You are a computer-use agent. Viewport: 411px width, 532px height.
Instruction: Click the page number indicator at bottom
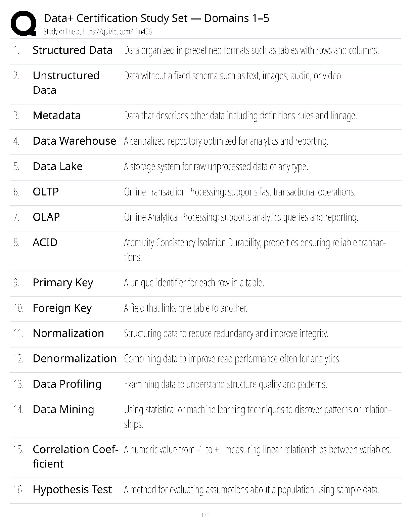tap(205, 515)
